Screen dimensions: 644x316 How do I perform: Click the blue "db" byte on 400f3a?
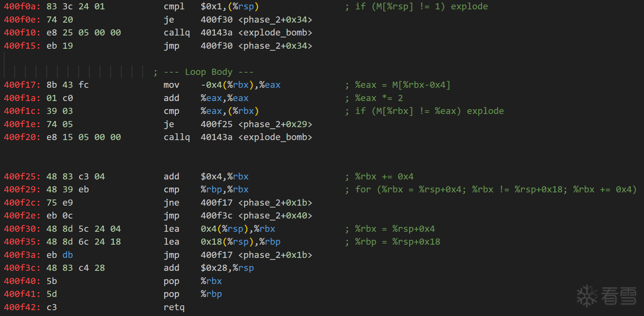pyautogui.click(x=68, y=255)
